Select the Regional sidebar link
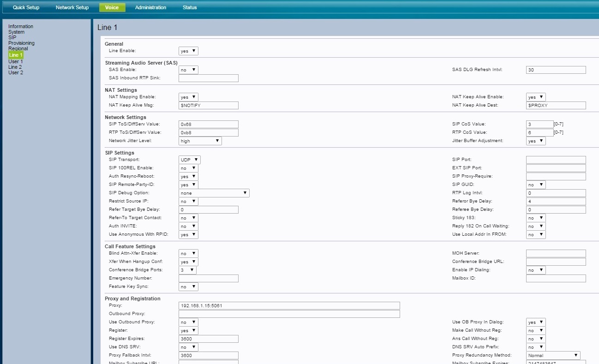This screenshot has height=364, width=599. coord(18,48)
